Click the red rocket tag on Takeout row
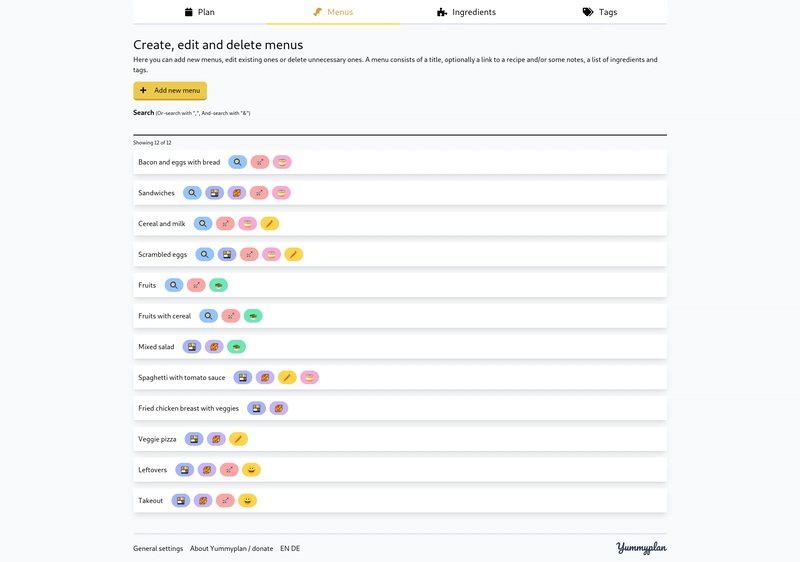The image size is (800, 562). 225,500
